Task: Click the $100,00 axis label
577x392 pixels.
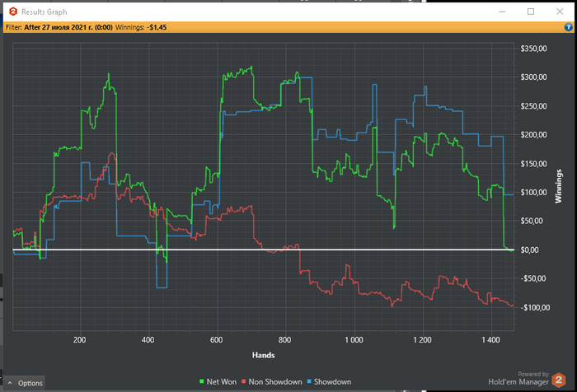Action: pyautogui.click(x=533, y=193)
